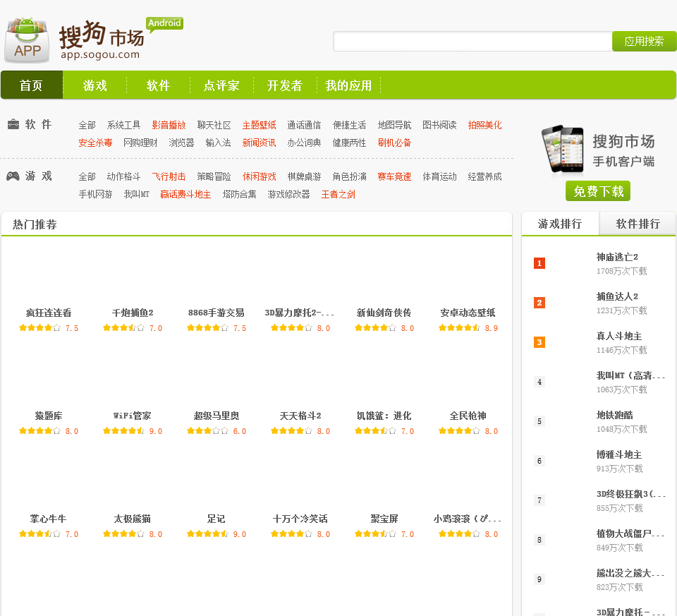Open the 网购理财 category link
Viewport: 677px width, 616px height.
141,143
